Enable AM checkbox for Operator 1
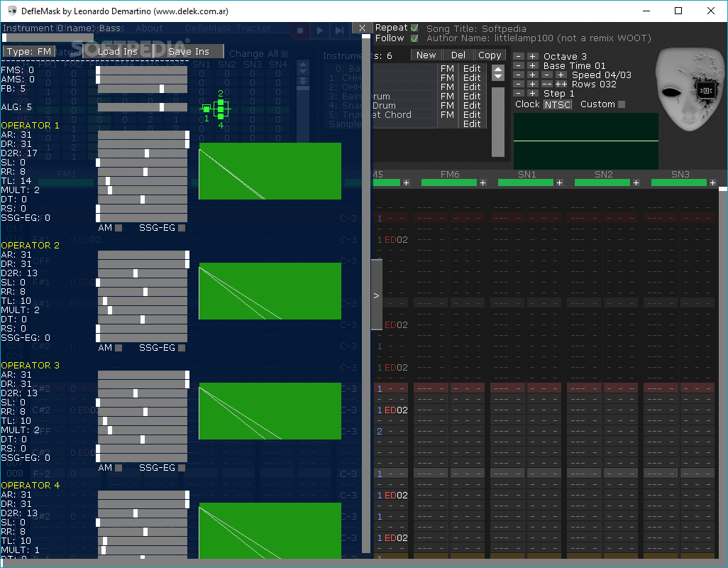The height and width of the screenshot is (568, 728). pos(118,228)
